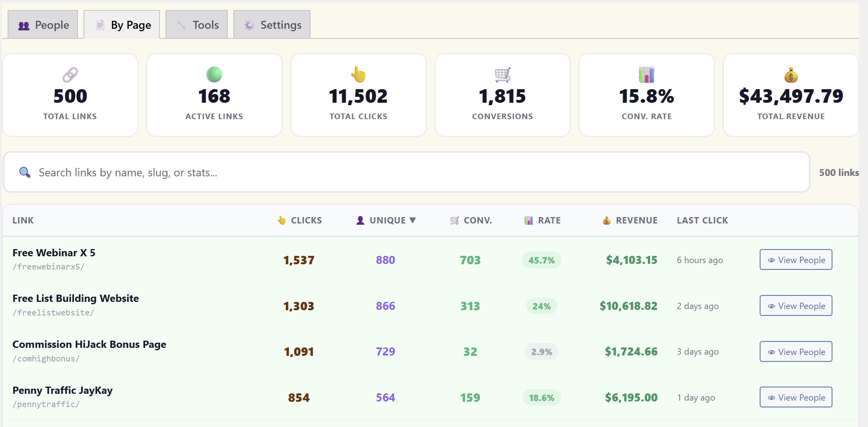
Task: Click the /freelistwebsite/ slug
Action: coord(53,313)
